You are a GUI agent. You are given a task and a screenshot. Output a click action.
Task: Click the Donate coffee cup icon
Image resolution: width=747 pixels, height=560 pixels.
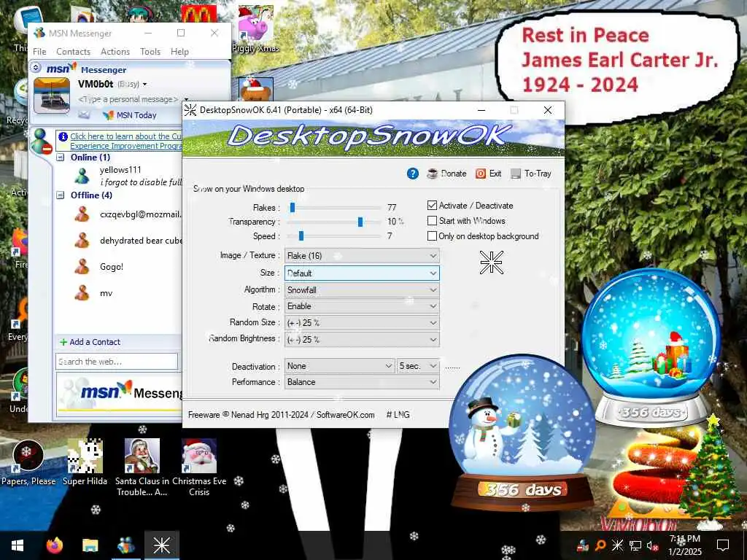432,174
